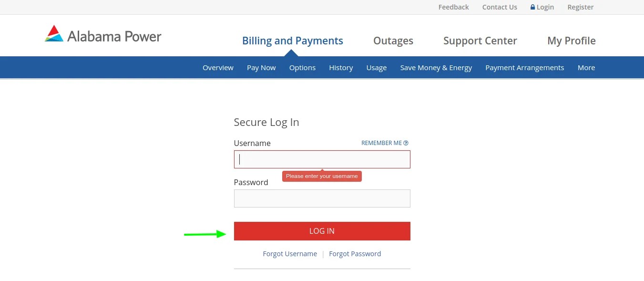Open the Payment Arrangements page
644x281 pixels.
[524, 67]
